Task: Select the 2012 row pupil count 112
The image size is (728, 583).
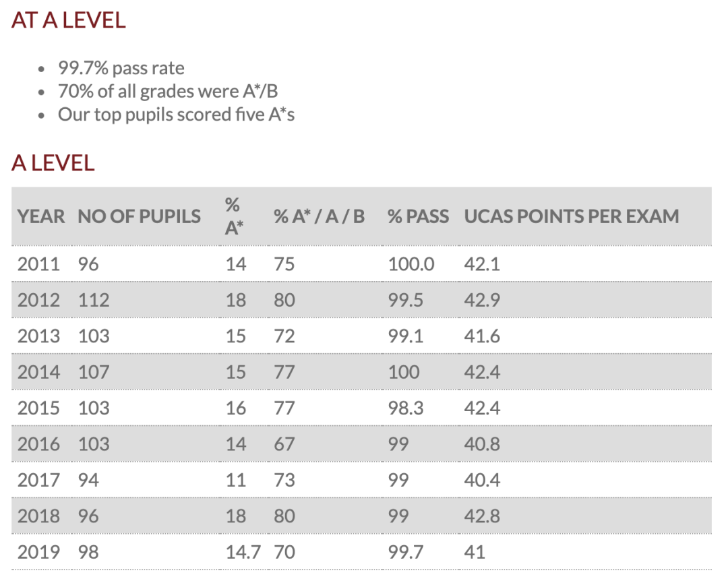Action: tap(93, 301)
